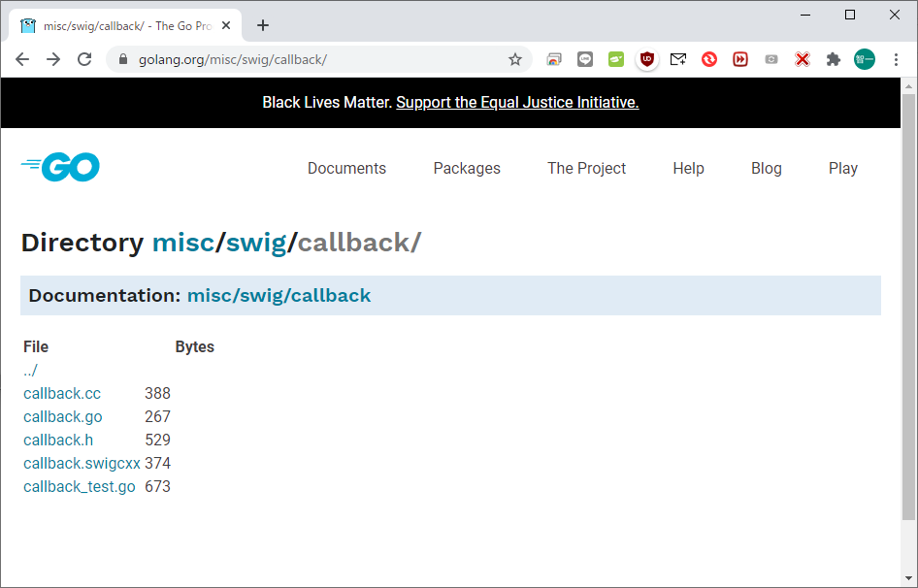Click the red X extension icon
The image size is (918, 588).
(x=802, y=59)
